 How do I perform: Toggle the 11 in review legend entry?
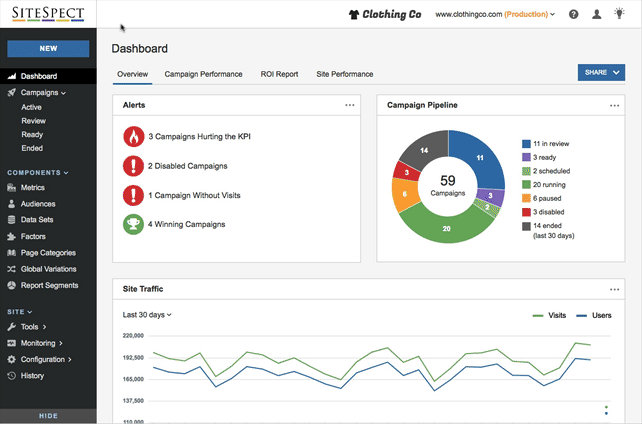point(546,144)
